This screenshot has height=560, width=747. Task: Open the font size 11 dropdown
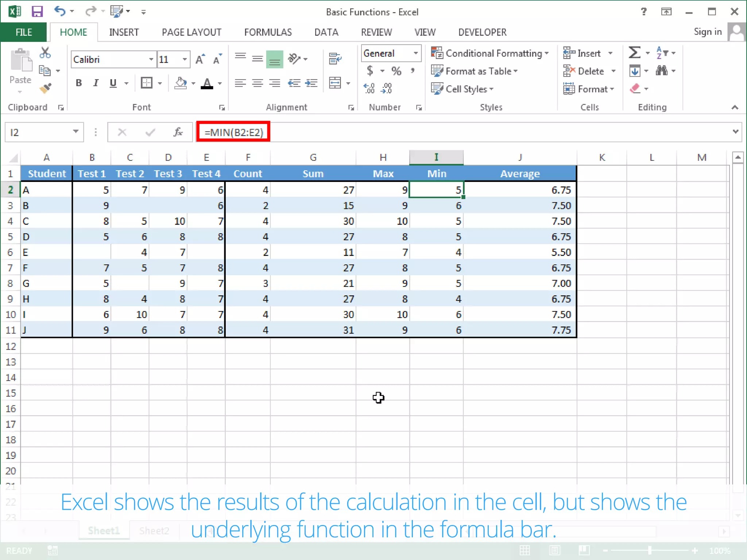(x=185, y=59)
